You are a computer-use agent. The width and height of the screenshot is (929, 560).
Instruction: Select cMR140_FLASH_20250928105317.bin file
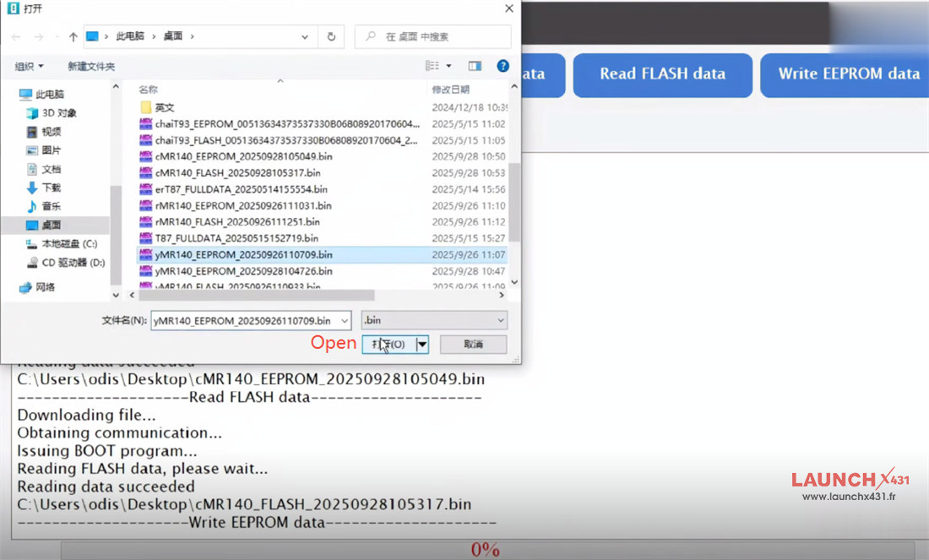(237, 173)
